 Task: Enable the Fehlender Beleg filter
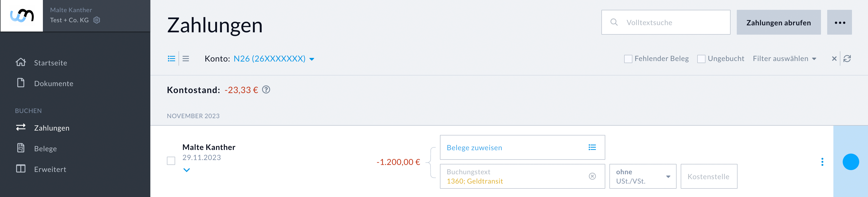coord(628,58)
